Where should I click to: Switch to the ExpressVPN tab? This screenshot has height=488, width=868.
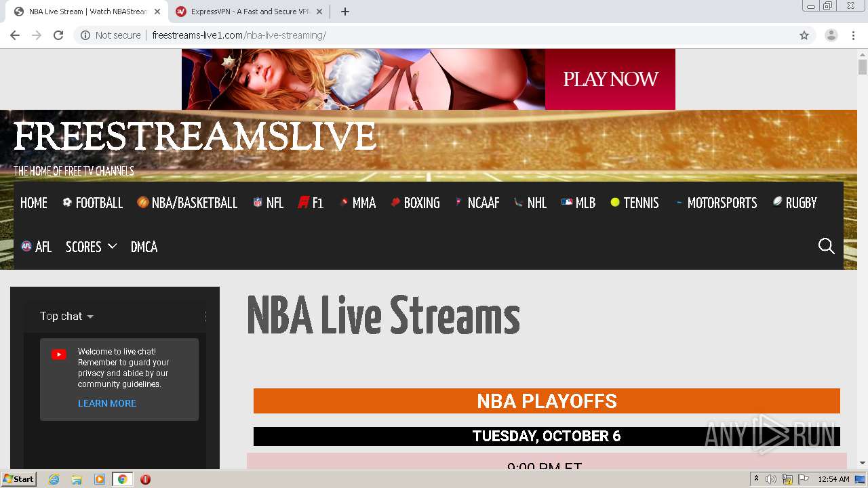(250, 12)
